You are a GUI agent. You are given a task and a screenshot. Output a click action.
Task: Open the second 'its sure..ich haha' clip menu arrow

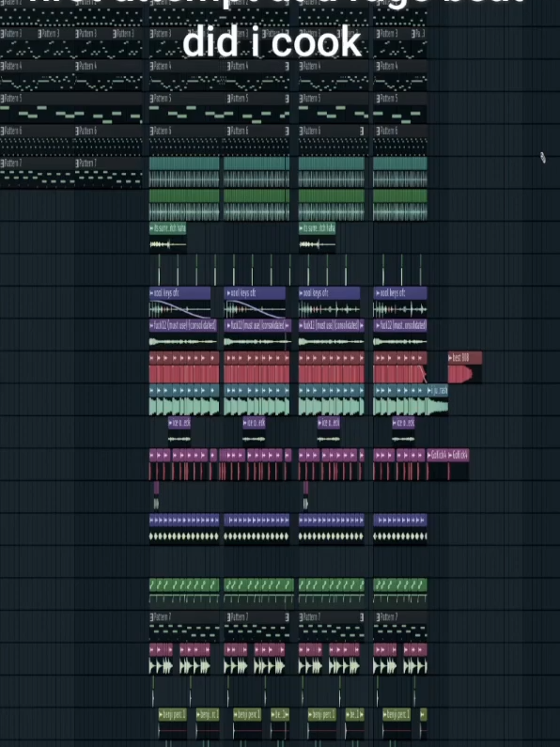click(302, 228)
